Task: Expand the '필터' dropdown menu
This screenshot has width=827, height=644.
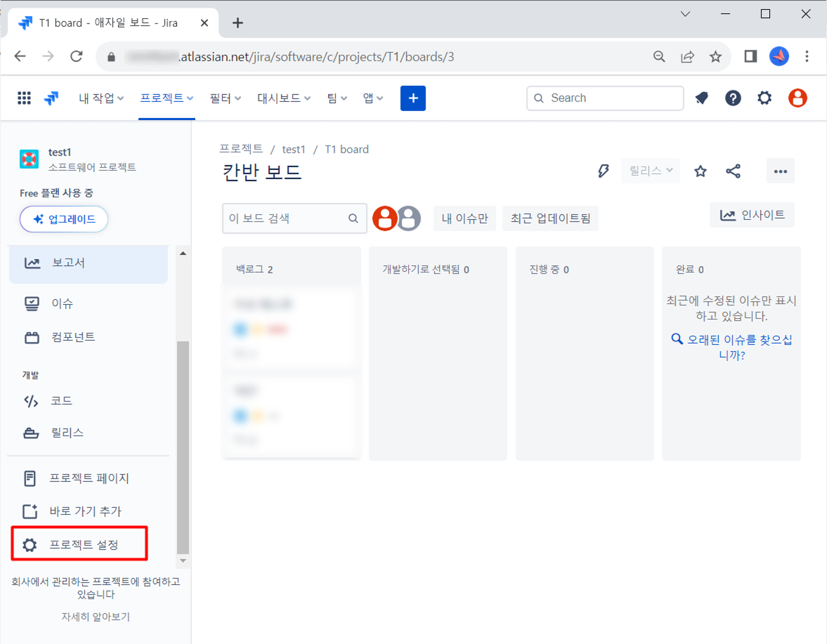Action: pyautogui.click(x=225, y=98)
